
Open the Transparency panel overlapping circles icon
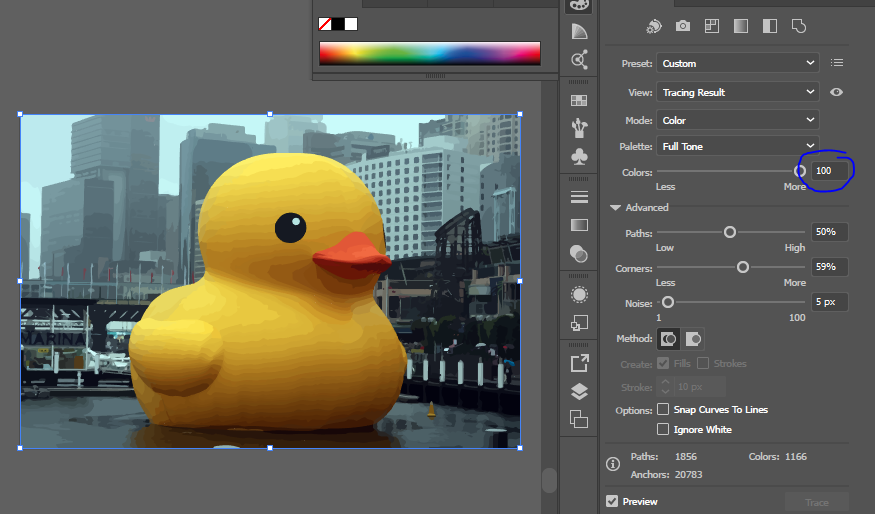[579, 254]
